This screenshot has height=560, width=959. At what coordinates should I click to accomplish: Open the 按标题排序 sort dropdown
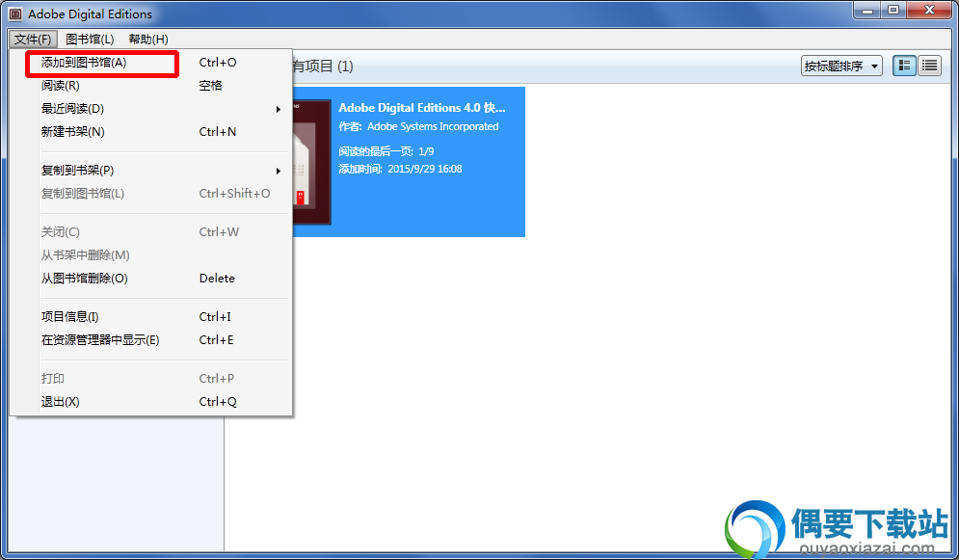click(841, 67)
